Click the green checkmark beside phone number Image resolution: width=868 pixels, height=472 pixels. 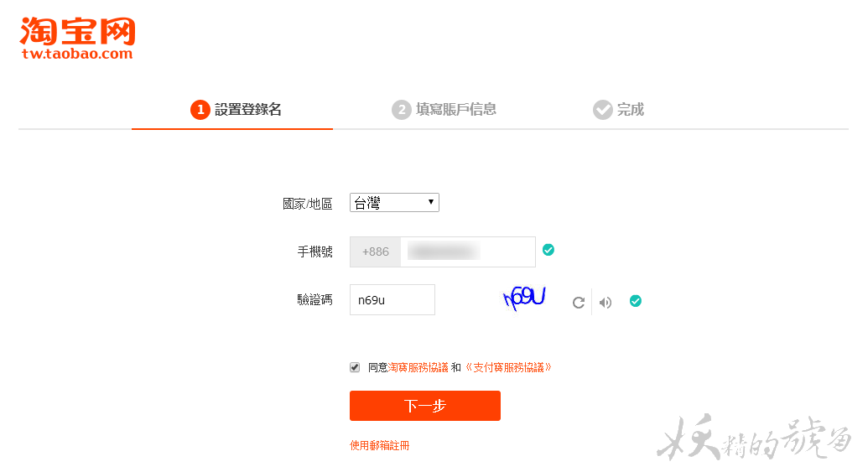tap(548, 250)
